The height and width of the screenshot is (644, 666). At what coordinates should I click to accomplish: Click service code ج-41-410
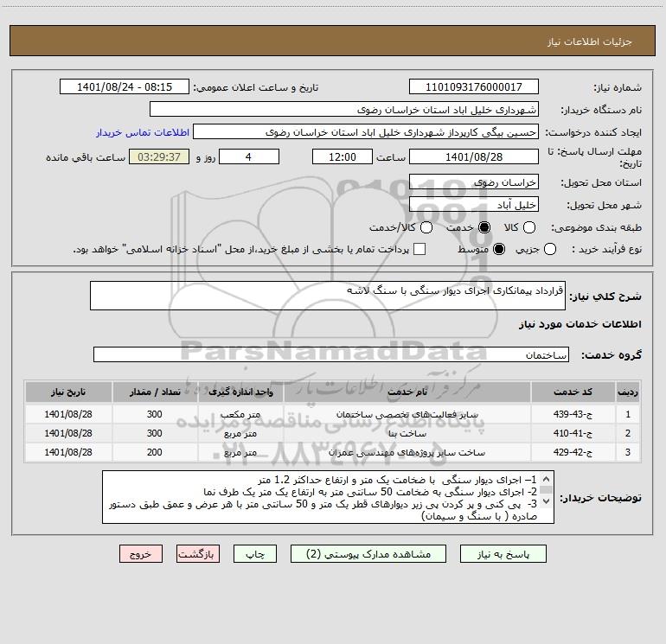pyautogui.click(x=573, y=433)
